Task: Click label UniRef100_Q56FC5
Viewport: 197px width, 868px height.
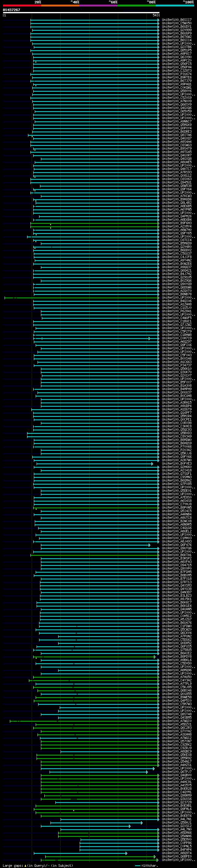Action: click(176, 64)
